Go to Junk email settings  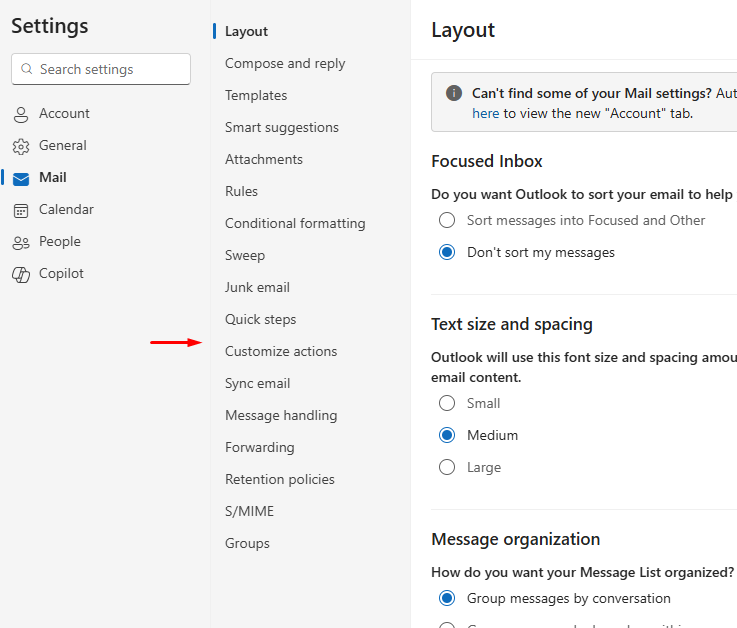coord(257,287)
